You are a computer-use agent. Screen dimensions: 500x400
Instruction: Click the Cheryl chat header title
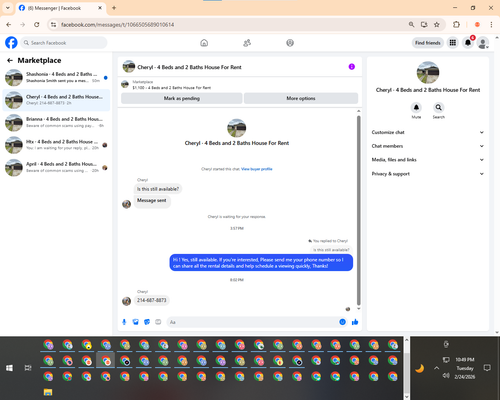(x=189, y=67)
